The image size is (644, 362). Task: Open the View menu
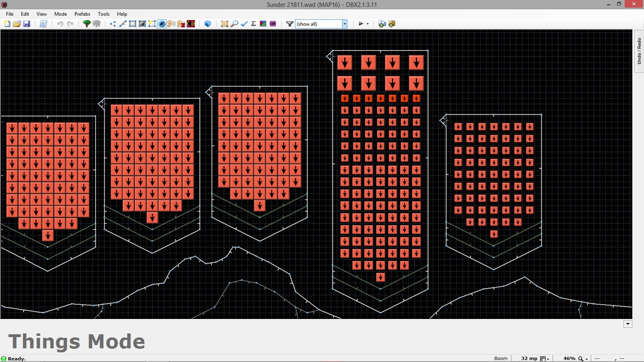[x=41, y=14]
